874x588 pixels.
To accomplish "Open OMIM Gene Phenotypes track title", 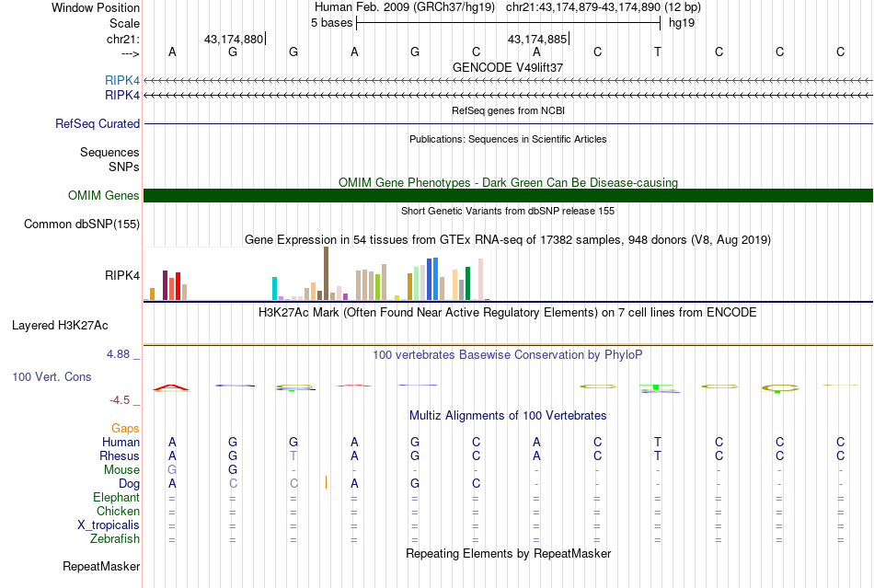I will (x=508, y=182).
